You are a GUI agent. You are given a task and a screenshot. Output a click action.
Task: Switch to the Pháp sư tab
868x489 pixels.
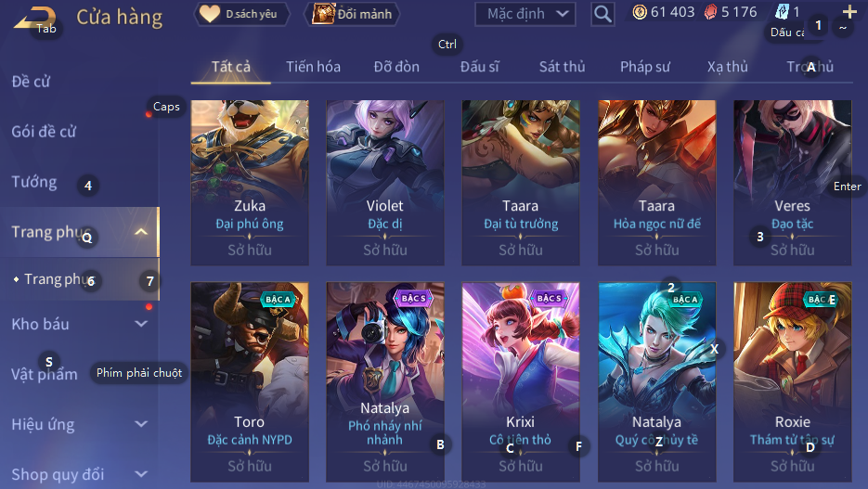tap(645, 67)
